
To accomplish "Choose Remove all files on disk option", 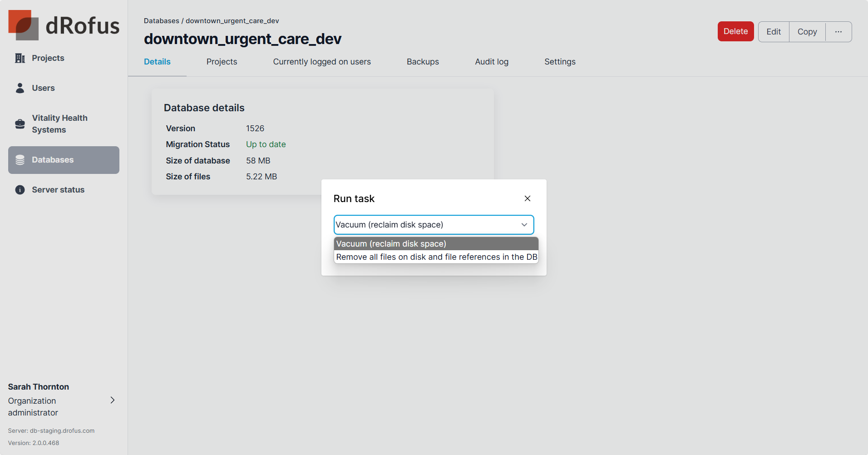I will [x=436, y=257].
